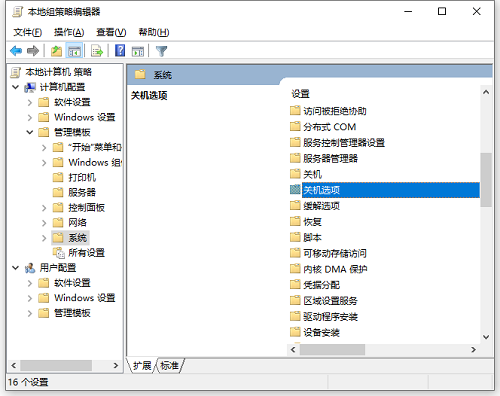Toggle the show/hide console tree icon
This screenshot has width=500, height=396.
(x=74, y=51)
